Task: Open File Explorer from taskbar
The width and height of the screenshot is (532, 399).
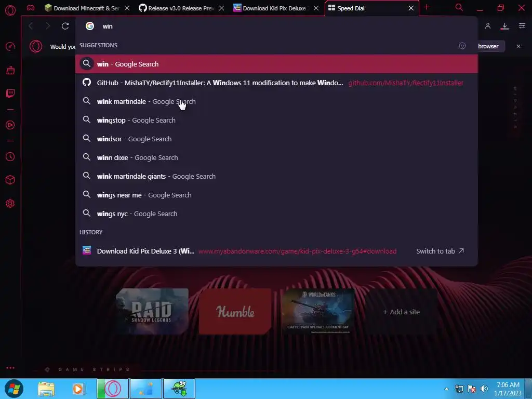Action: tap(46, 389)
